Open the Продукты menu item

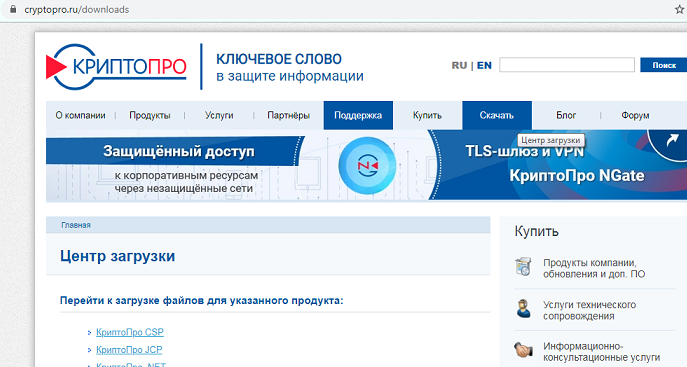[149, 115]
